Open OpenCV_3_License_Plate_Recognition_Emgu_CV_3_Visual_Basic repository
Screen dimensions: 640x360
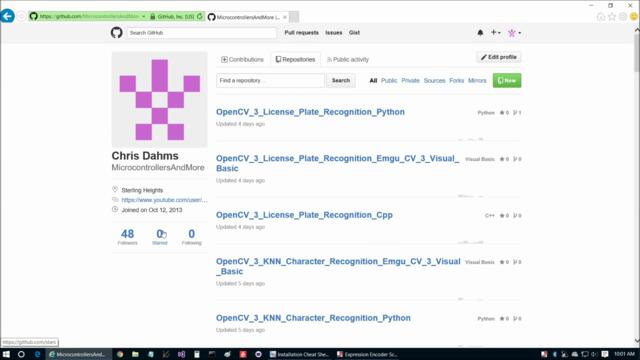point(337,163)
